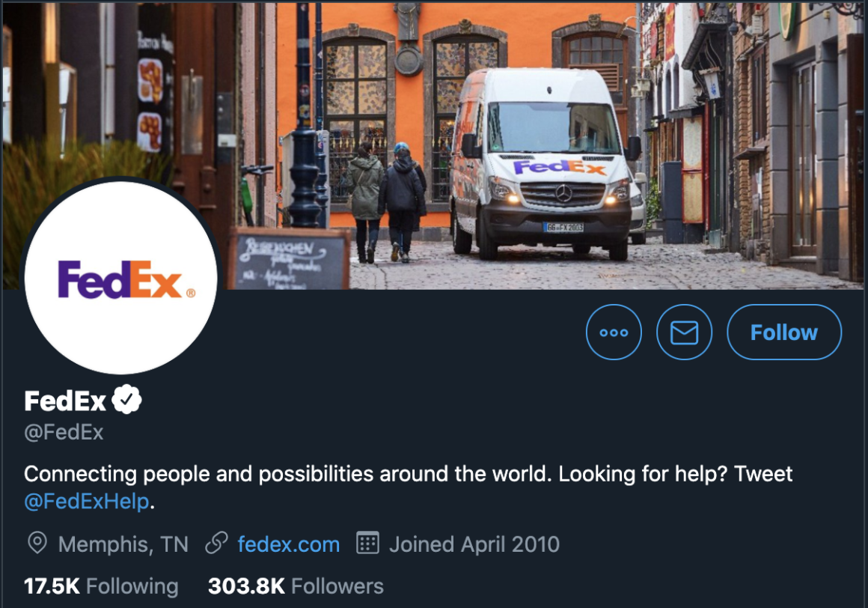View the 17.5K Following list
Screen dimensions: 868x608
click(101, 586)
